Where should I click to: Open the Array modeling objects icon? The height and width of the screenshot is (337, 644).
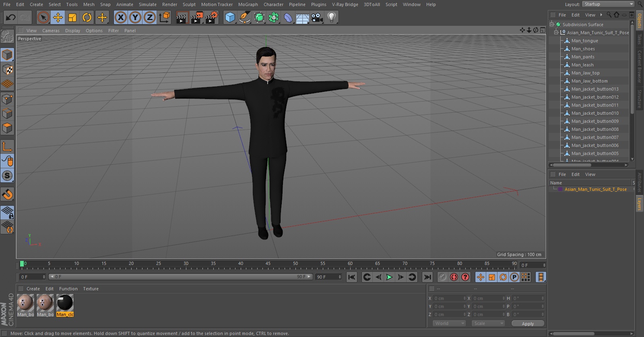tap(274, 17)
